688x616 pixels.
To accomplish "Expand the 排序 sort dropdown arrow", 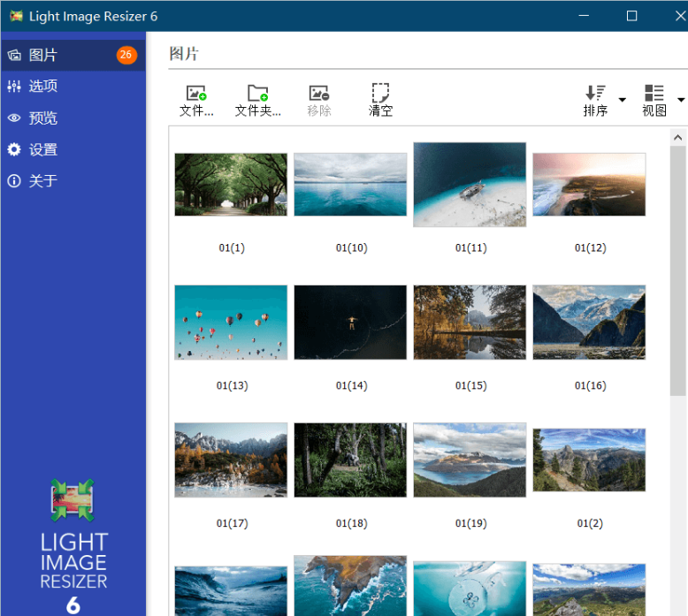I will click(623, 100).
